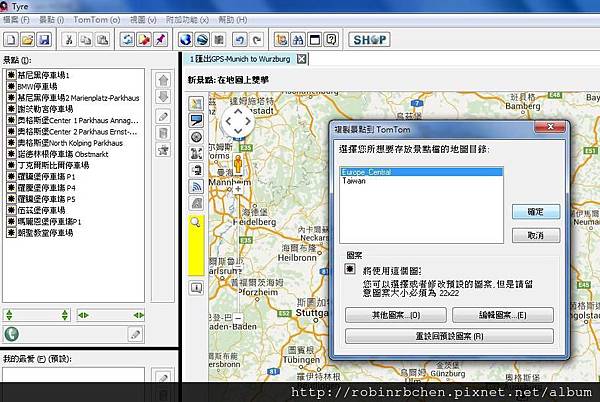
Task: Cut with the scissors toolbar icon
Action: pos(69,39)
